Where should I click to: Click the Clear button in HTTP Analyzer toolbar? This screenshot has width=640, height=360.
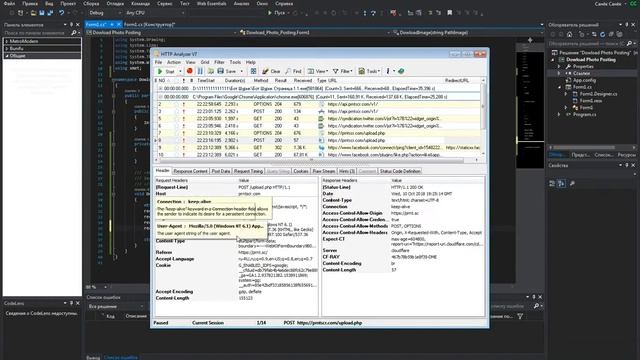271,71
